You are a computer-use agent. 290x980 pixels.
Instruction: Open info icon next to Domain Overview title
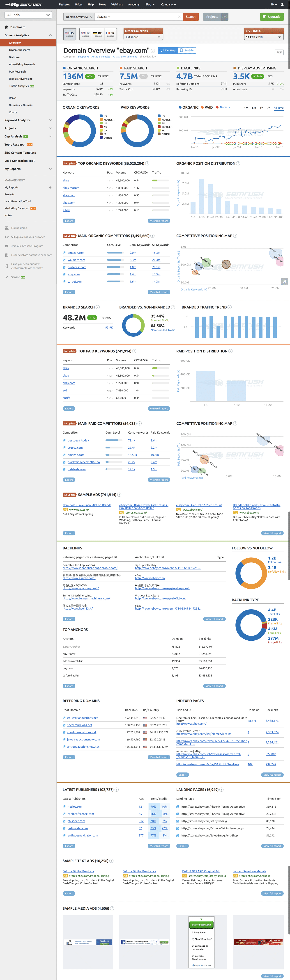pos(153,51)
